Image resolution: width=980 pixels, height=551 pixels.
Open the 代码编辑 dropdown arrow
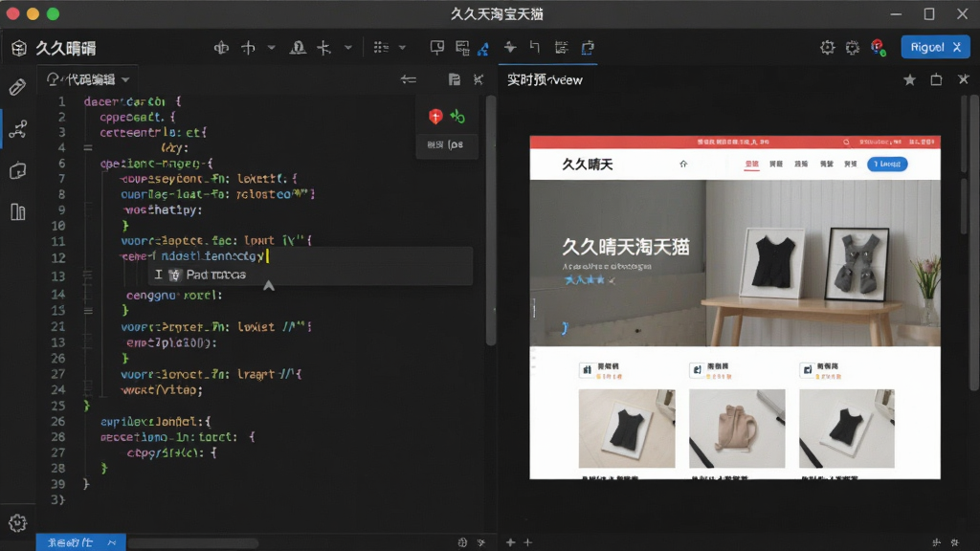pos(125,80)
